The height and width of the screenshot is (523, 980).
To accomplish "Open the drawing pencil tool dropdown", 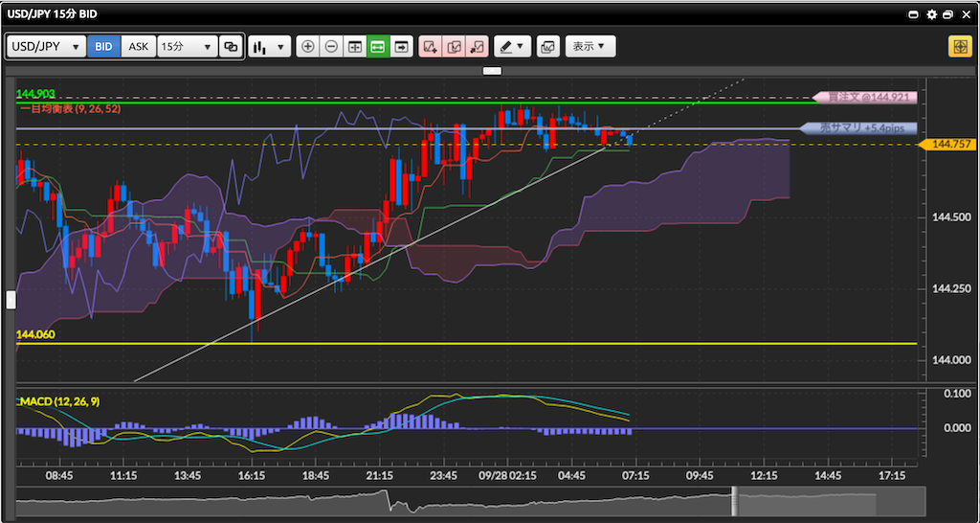I will [513, 47].
